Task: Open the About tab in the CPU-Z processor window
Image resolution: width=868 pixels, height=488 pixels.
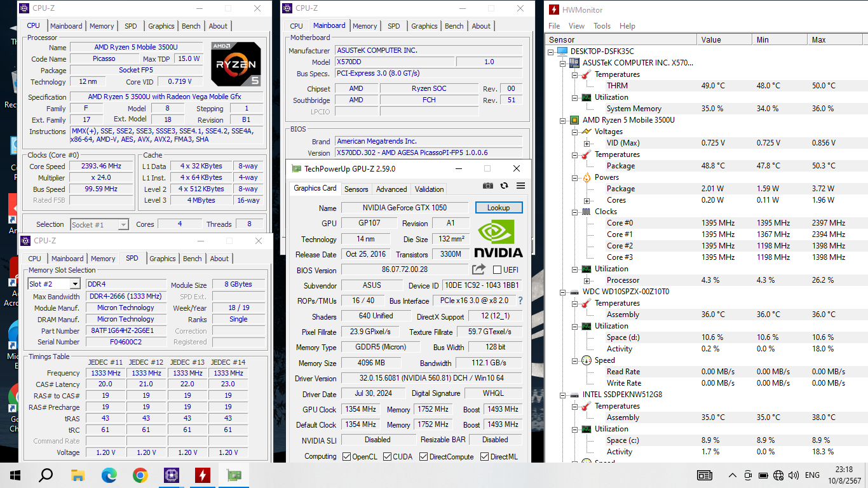Action: [218, 26]
